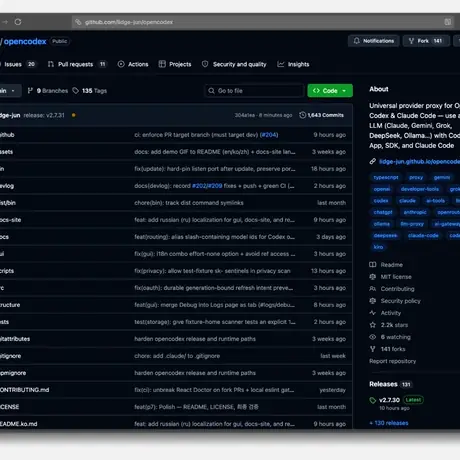Open the .gitattributes file
The width and height of the screenshot is (460, 460).
[15, 339]
